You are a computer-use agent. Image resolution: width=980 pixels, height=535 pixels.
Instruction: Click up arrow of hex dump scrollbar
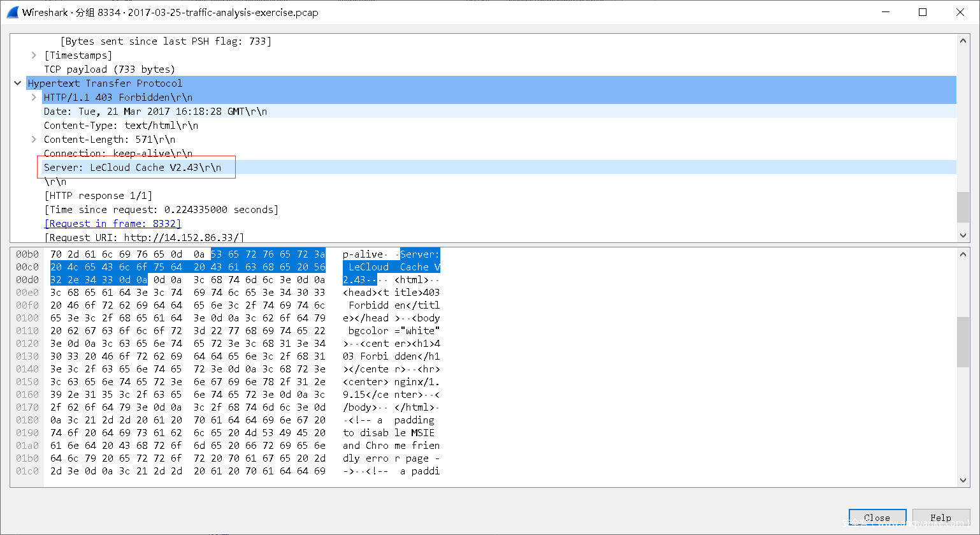(963, 254)
